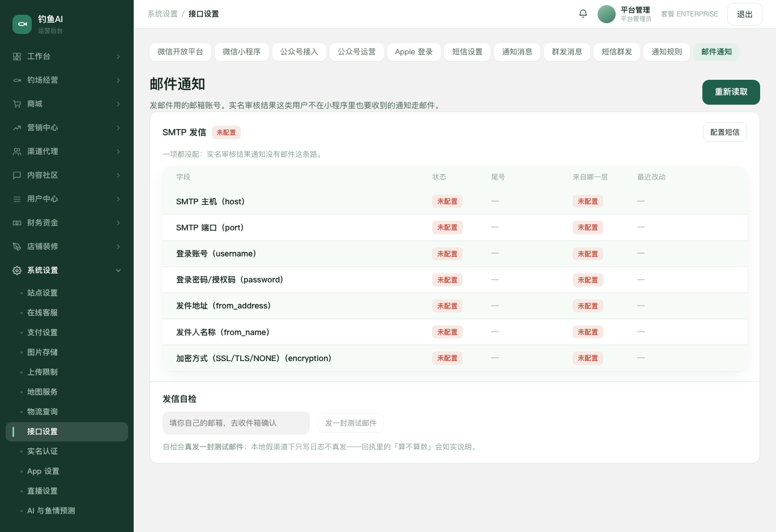Open the notification bell icon
Viewport: 776px width, 532px height.
tap(583, 14)
